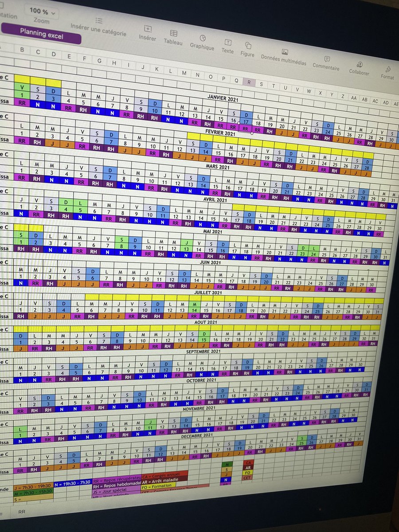This screenshot has width=399, height=532.
Task: Select column header K
Action: coord(156,69)
